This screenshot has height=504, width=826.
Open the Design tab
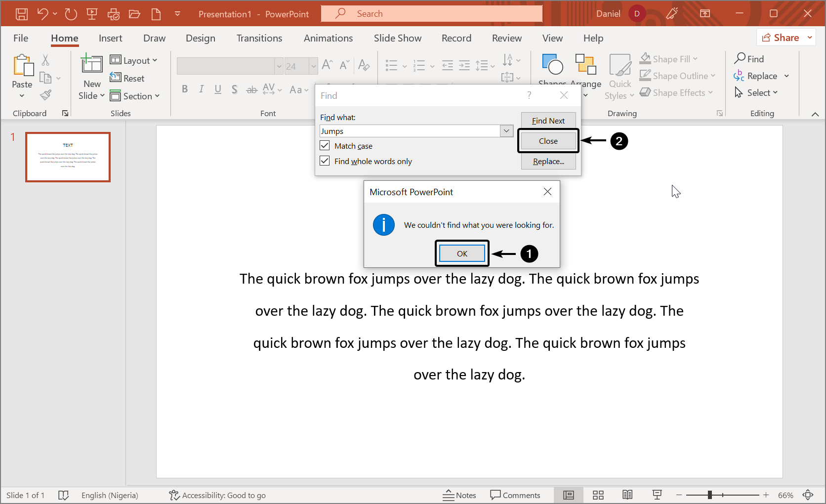pyautogui.click(x=200, y=38)
